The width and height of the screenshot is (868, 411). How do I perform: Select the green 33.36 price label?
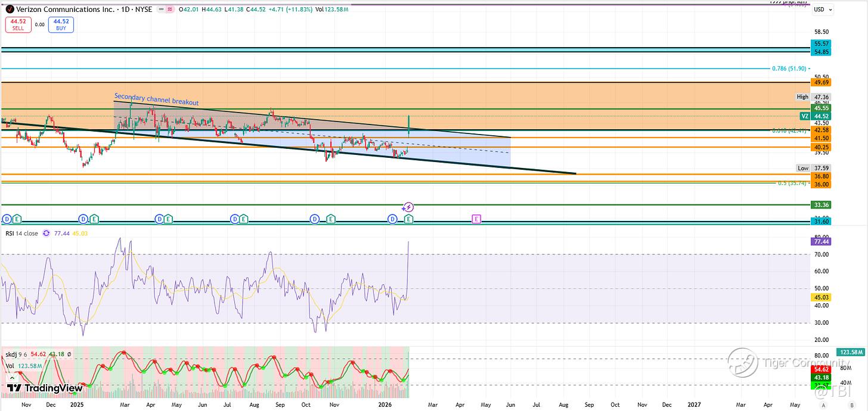pos(820,205)
